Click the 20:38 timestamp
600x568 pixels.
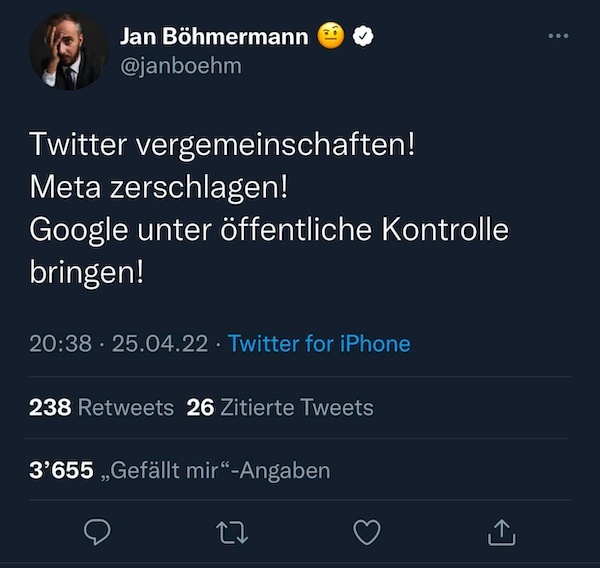[61, 343]
